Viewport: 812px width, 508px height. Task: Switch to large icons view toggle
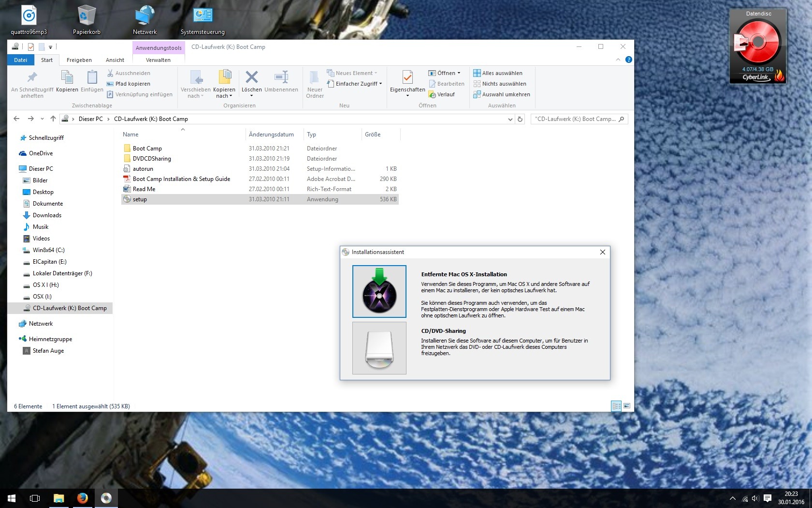(627, 406)
